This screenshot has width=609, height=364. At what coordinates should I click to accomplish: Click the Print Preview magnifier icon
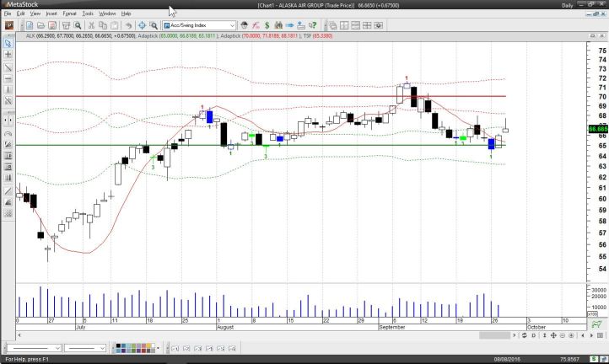tap(78, 25)
